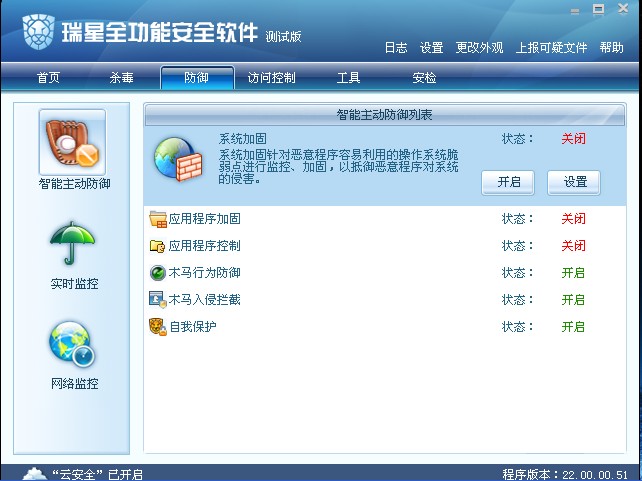The image size is (642, 481).
Task: Click the 智能主动防御列表 header
Action: (384, 115)
